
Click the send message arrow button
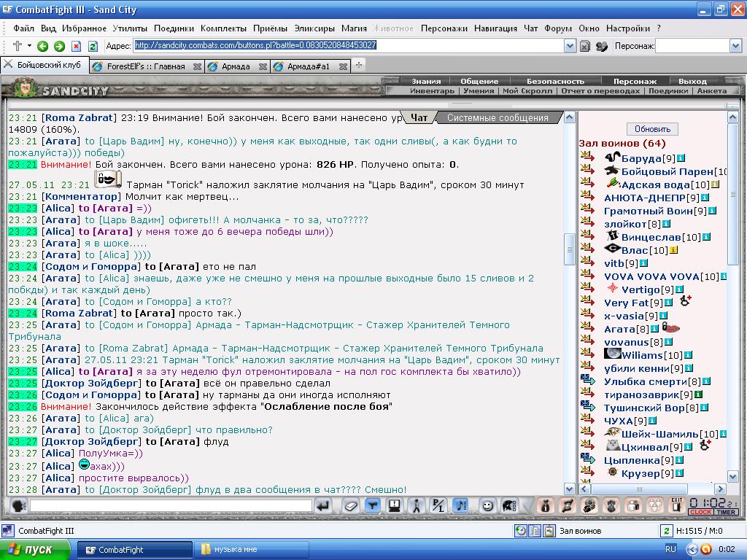(x=323, y=506)
